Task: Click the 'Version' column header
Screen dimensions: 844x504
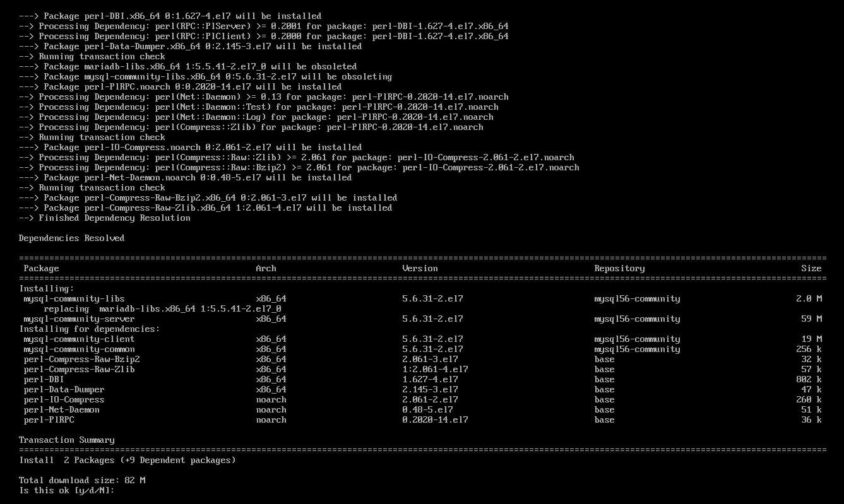Action: (x=420, y=268)
